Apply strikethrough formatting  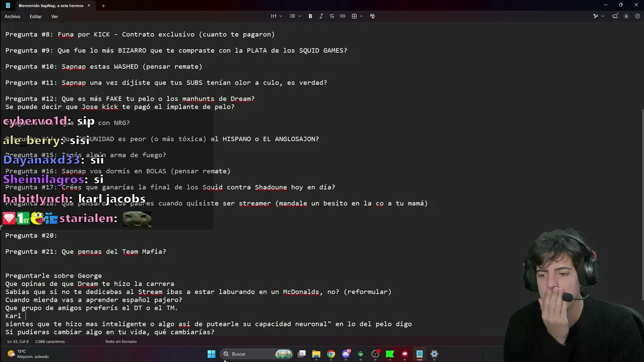coord(332,16)
